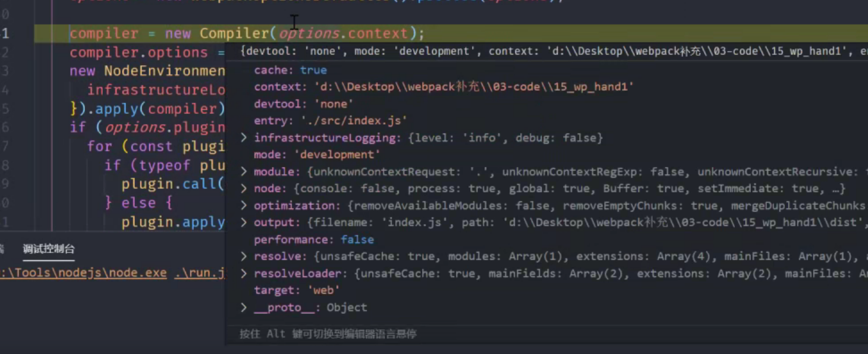Expand the resolveLoader property
The height and width of the screenshot is (354, 868).
click(244, 273)
